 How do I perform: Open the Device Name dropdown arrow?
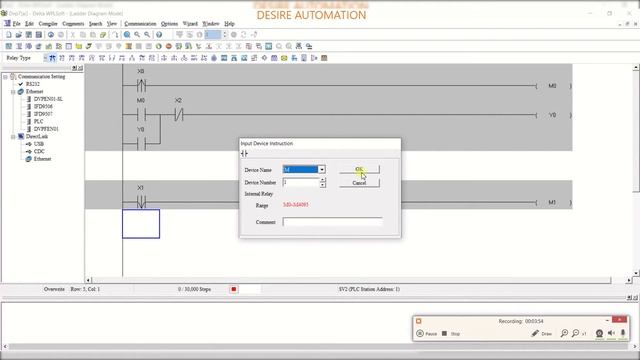point(322,169)
